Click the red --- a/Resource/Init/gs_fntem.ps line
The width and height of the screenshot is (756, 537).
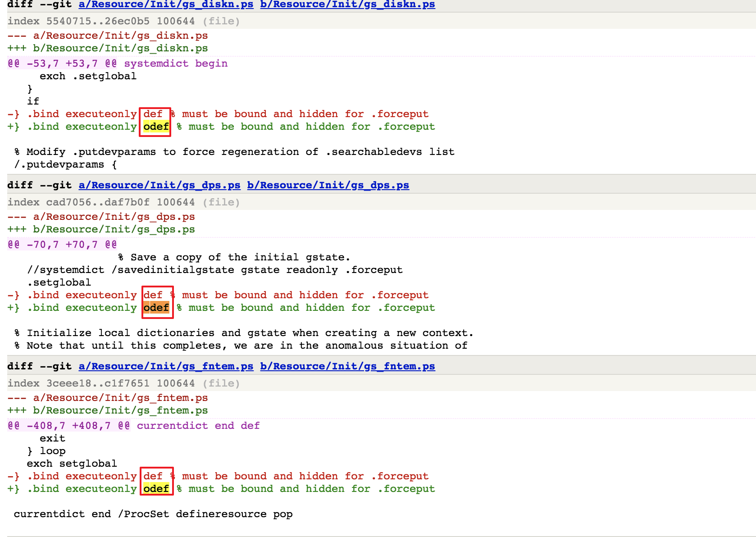point(107,398)
